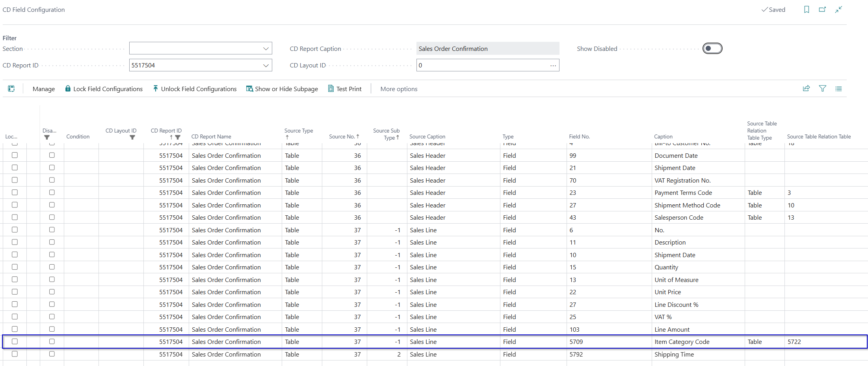Image resolution: width=868 pixels, height=366 pixels.
Task: Select the Line Discount % caption cell
Action: tap(698, 304)
